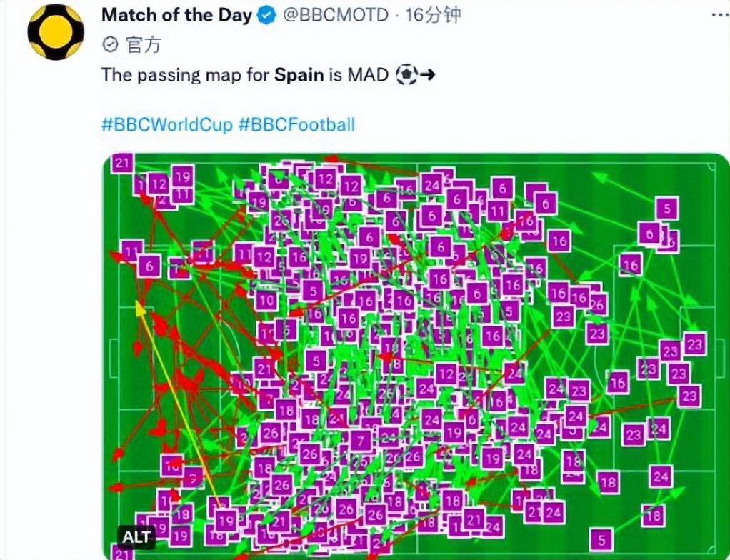Image resolution: width=730 pixels, height=560 pixels.
Task: Click the @BBCMOTD handle
Action: point(336,15)
